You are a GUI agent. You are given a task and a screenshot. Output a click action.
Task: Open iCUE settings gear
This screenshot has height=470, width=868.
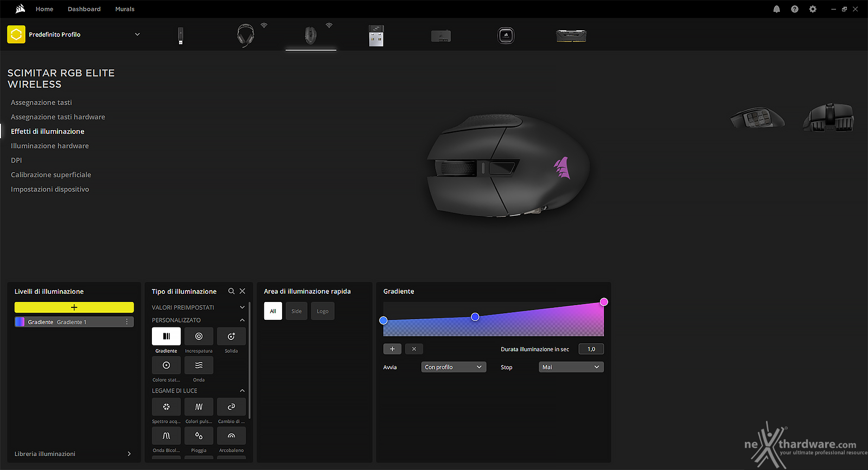click(x=813, y=9)
